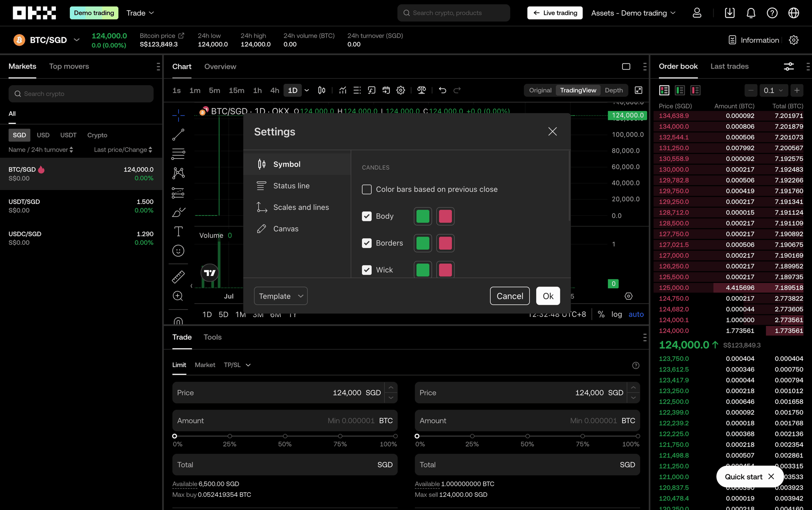Image resolution: width=812 pixels, height=510 pixels.
Task: Open the indicators icon in chart toolbar
Action: [343, 90]
